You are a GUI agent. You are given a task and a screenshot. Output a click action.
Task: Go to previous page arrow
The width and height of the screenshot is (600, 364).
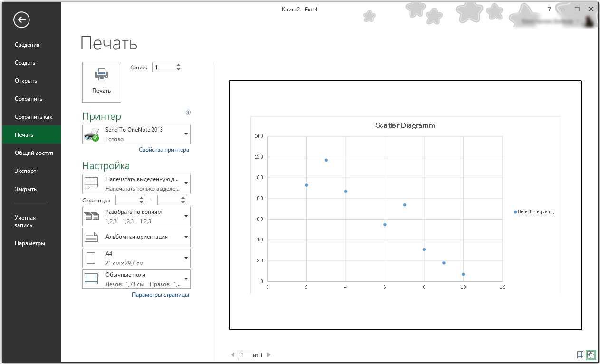pos(233,355)
